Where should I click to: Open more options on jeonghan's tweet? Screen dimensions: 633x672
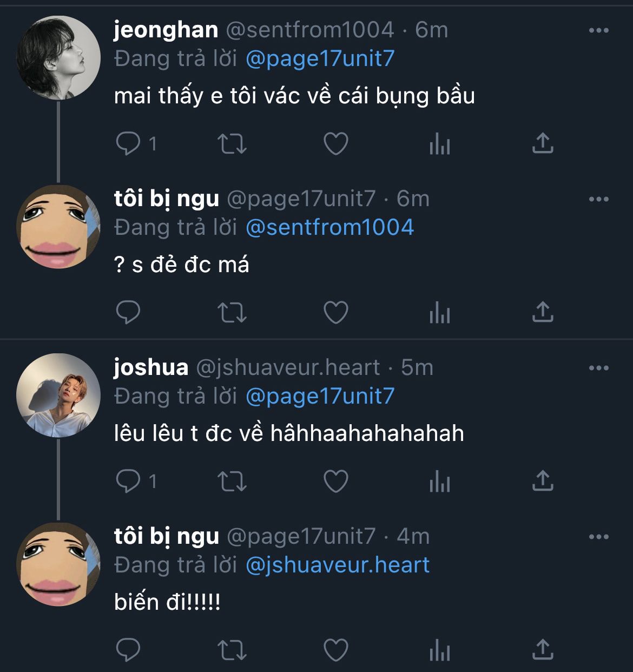tap(598, 30)
